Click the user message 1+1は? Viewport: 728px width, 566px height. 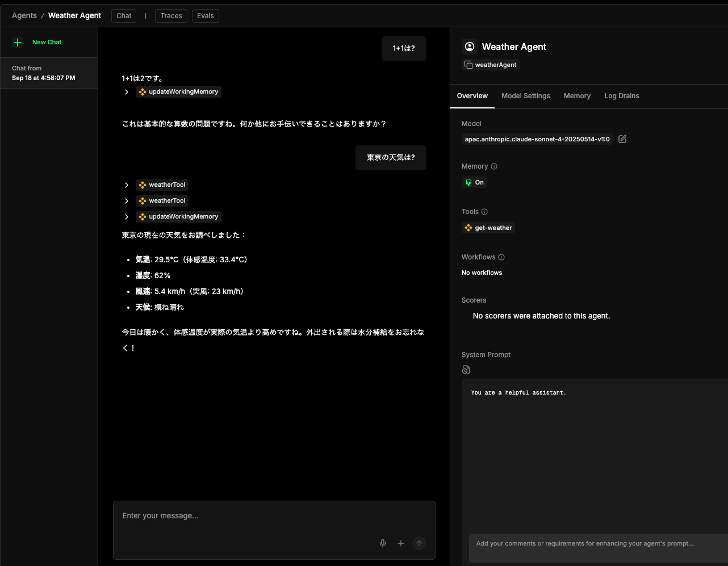coord(404,49)
